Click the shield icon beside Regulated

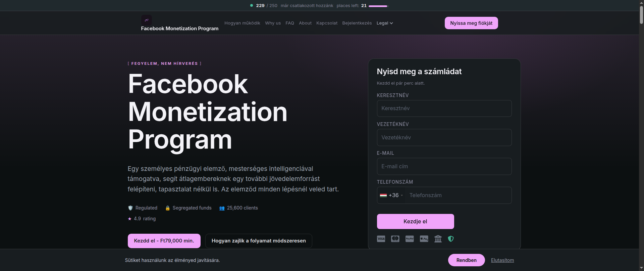130,208
